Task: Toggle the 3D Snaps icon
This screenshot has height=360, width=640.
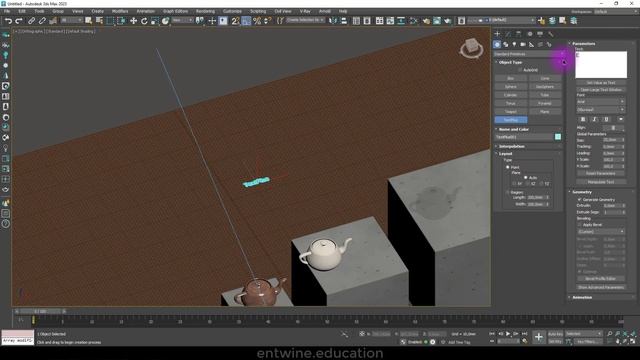Action: 236,21
